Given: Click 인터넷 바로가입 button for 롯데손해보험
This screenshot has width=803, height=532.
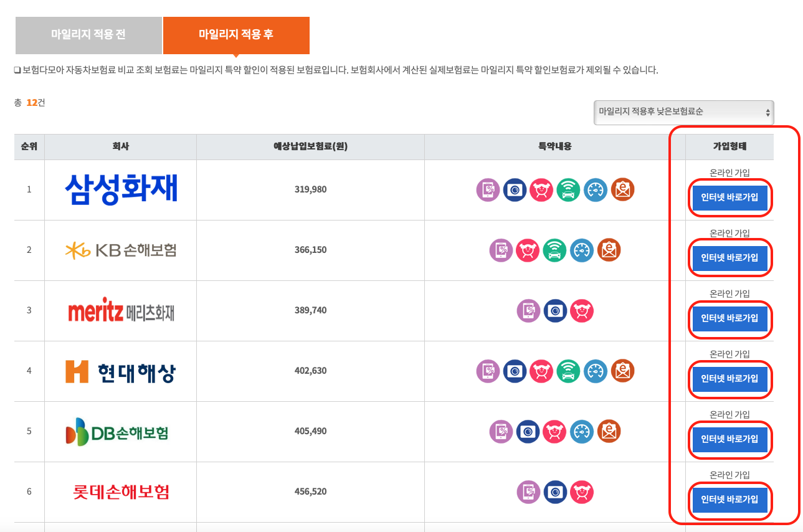Looking at the screenshot, I should tap(729, 500).
